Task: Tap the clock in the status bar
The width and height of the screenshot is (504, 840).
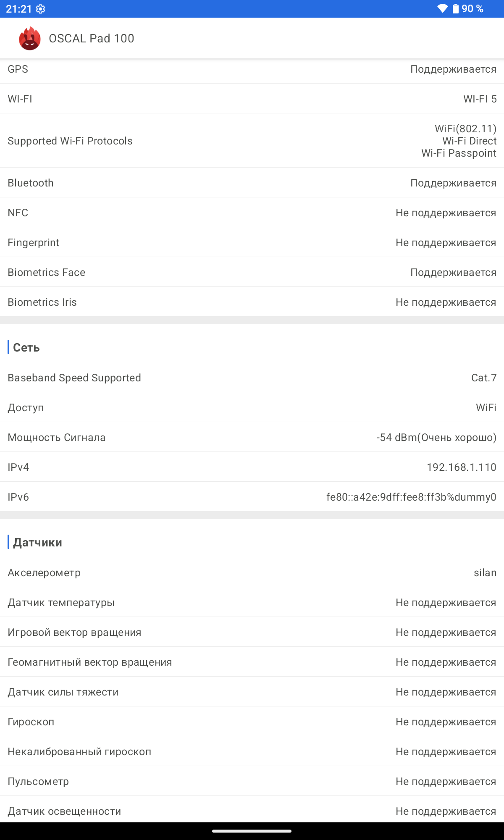Action: (x=18, y=9)
